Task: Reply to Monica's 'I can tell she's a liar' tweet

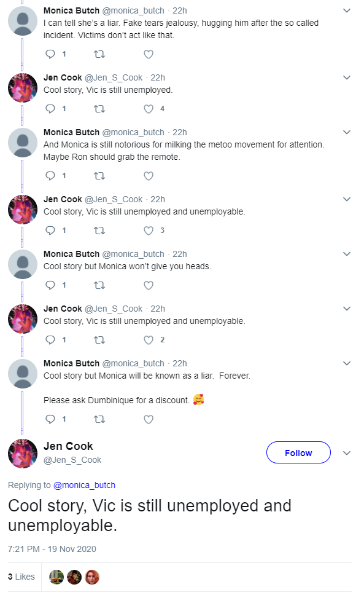Action: (50, 54)
